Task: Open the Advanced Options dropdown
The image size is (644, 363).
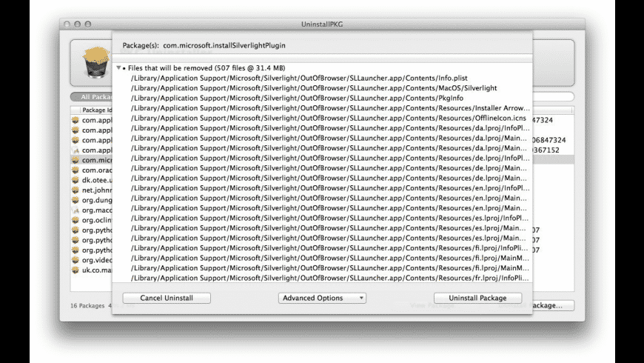Action: pos(322,298)
